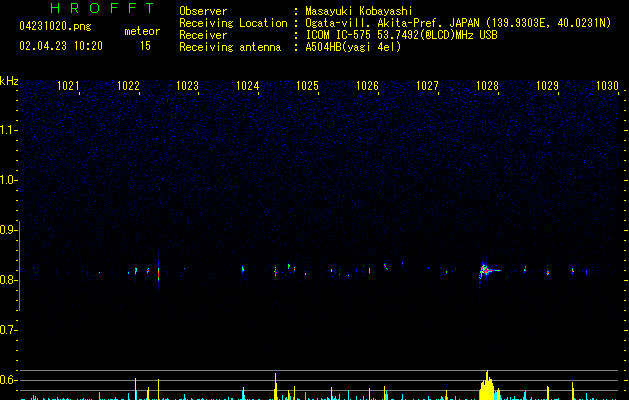
Task: Click the 'Receiving Location' label
Action: tap(233, 23)
